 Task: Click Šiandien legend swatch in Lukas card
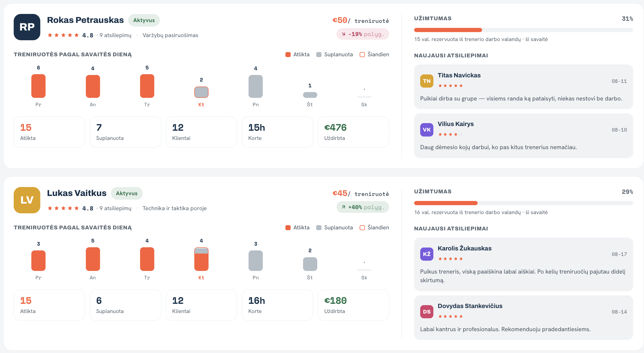[362, 228]
